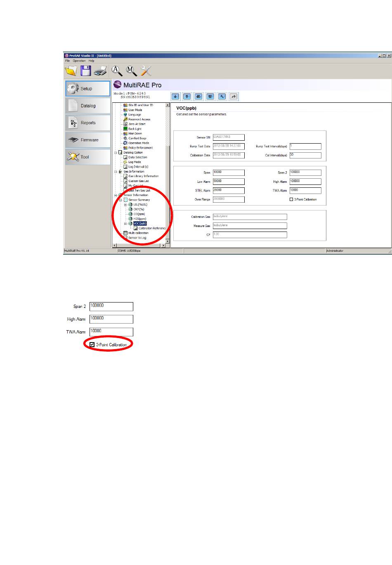
Task: Click the Span 2 field in main window
Action: pyautogui.click(x=305, y=173)
